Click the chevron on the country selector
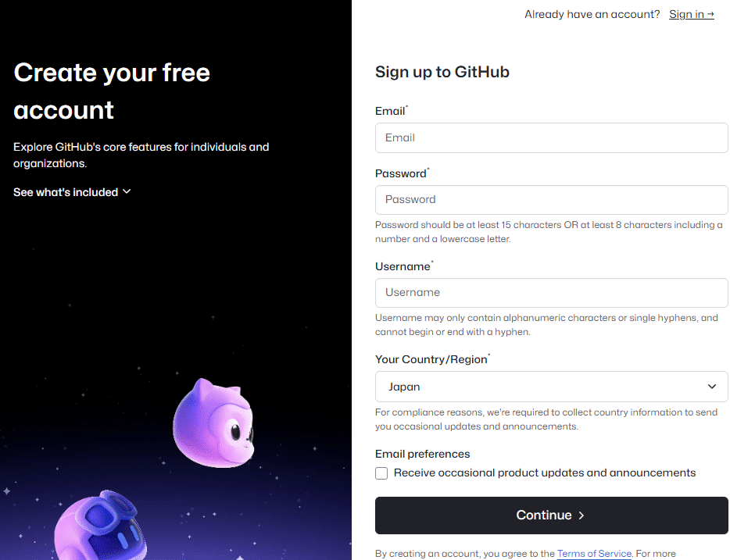Viewport: 730px width, 560px height. pos(712,387)
